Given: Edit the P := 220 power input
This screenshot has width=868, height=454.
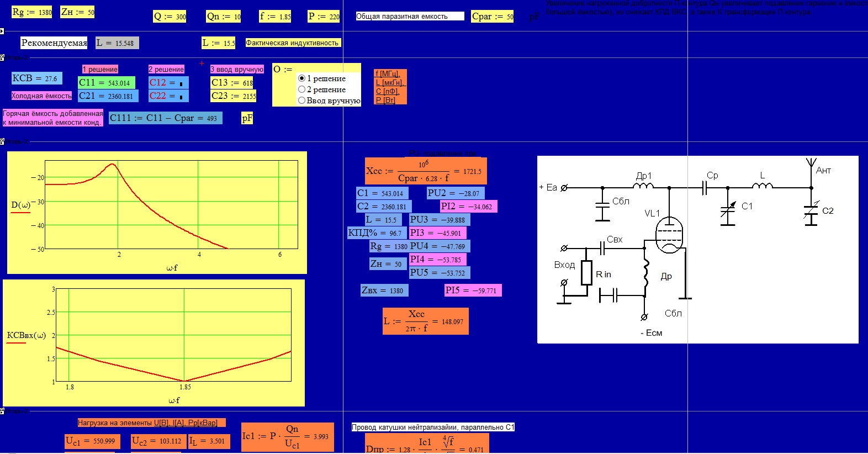Looking at the screenshot, I should click(324, 17).
